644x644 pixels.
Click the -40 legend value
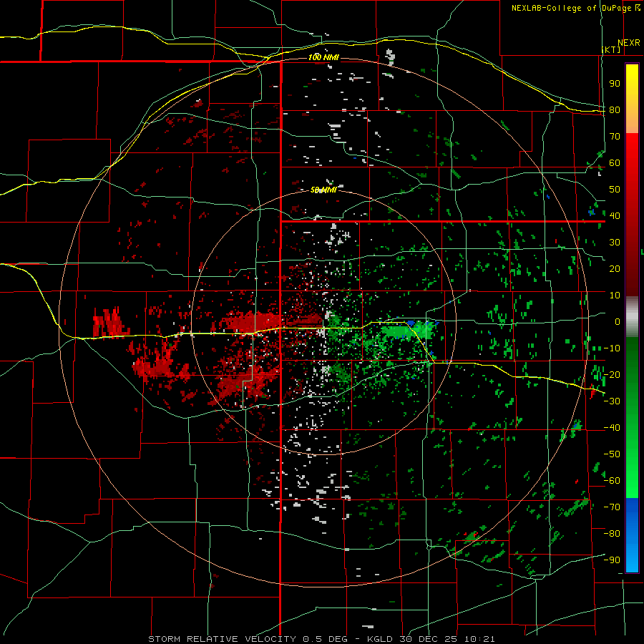click(612, 428)
